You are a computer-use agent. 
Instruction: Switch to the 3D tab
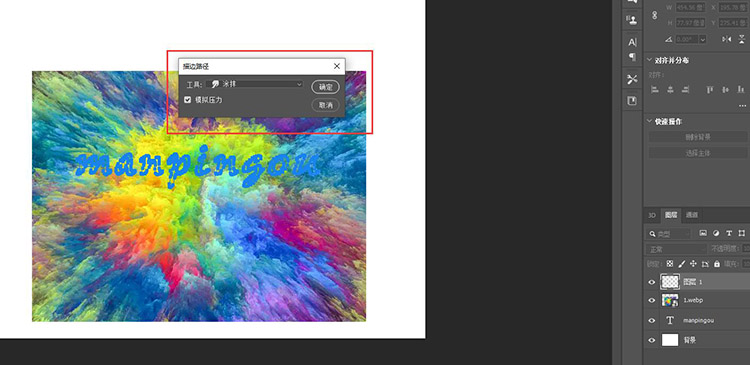(x=651, y=215)
